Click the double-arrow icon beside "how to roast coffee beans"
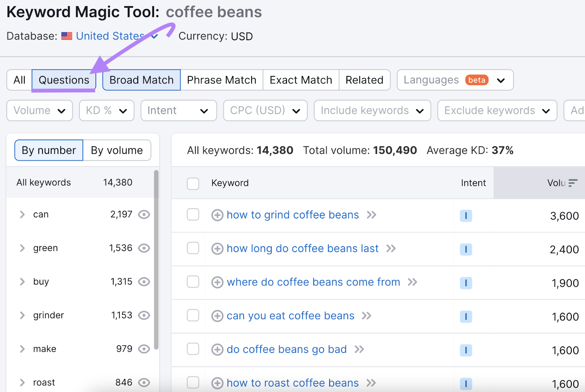This screenshot has height=392, width=585. [371, 383]
